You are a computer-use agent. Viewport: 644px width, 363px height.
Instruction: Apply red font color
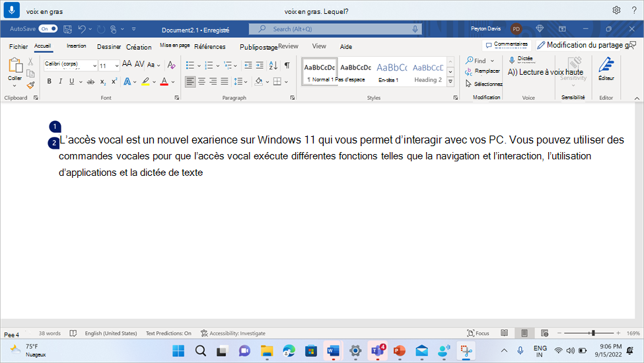coord(164,81)
